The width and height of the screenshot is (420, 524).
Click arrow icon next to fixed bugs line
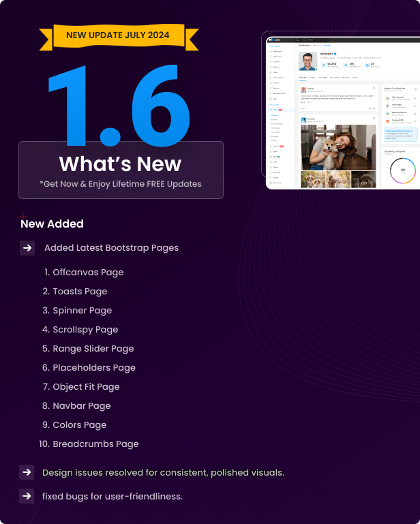27,496
